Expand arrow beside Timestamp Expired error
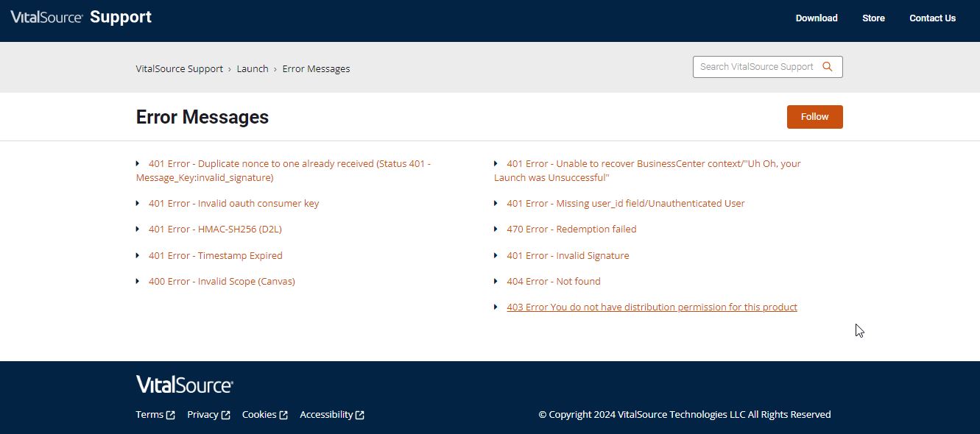Screen dimensions: 980x434 138,255
